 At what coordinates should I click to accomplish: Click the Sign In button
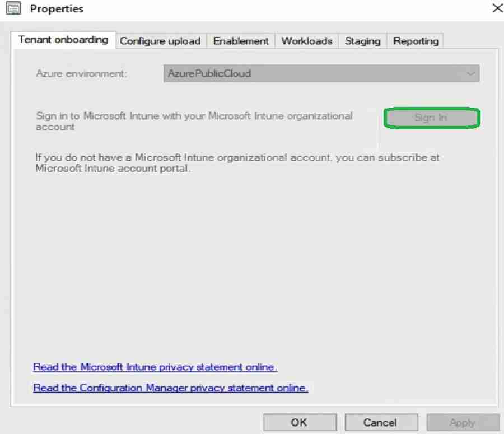point(432,118)
